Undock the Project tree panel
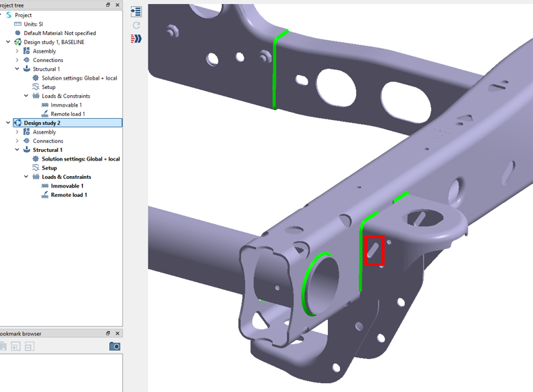The image size is (533, 392). [108, 5]
